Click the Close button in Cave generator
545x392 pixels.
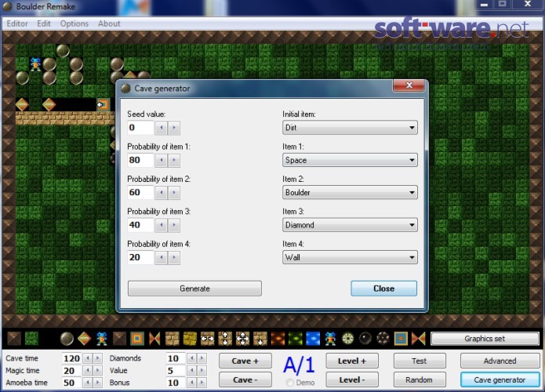383,289
